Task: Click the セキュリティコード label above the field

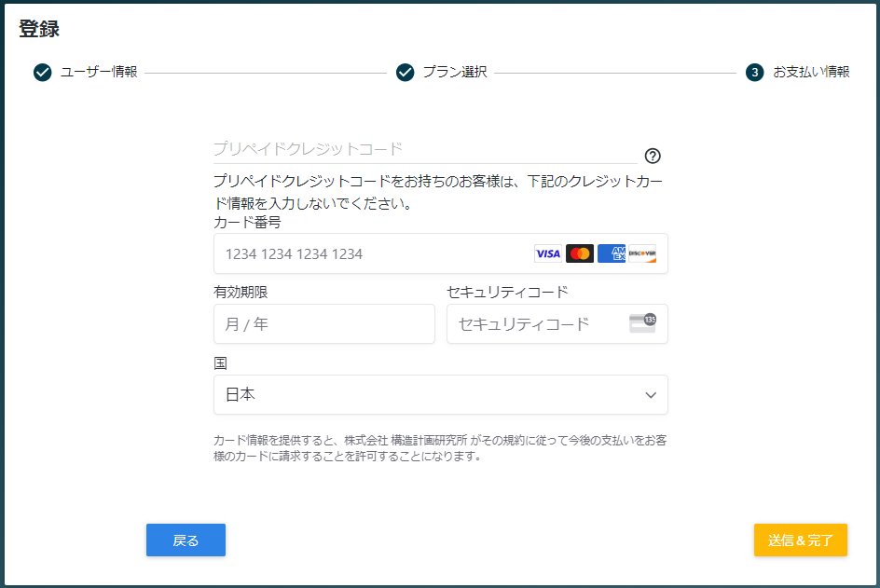Action: [x=507, y=293]
